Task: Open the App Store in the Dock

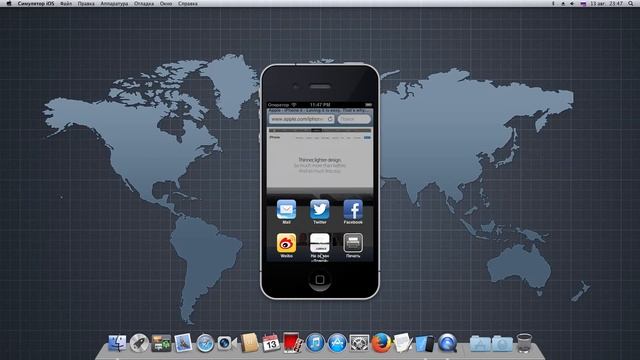Action: [337, 343]
